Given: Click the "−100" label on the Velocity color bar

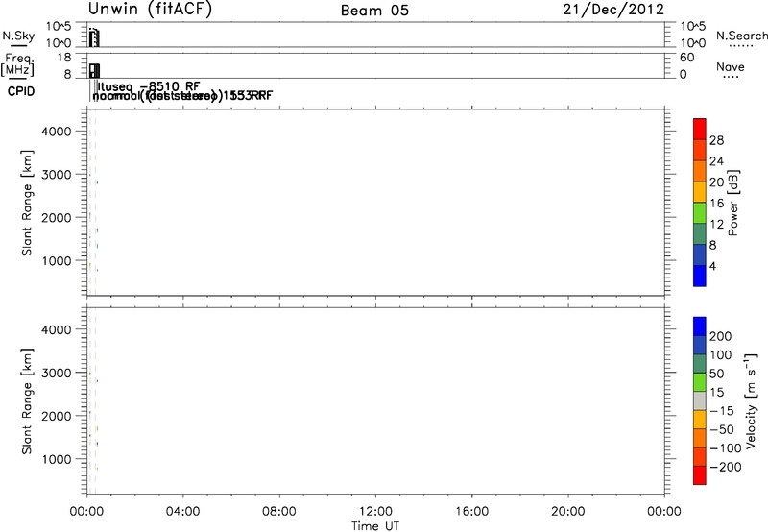Looking at the screenshot, I should (x=726, y=448).
